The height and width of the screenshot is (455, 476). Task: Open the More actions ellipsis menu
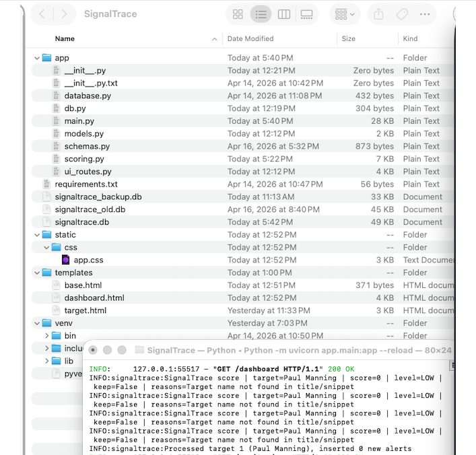point(425,14)
